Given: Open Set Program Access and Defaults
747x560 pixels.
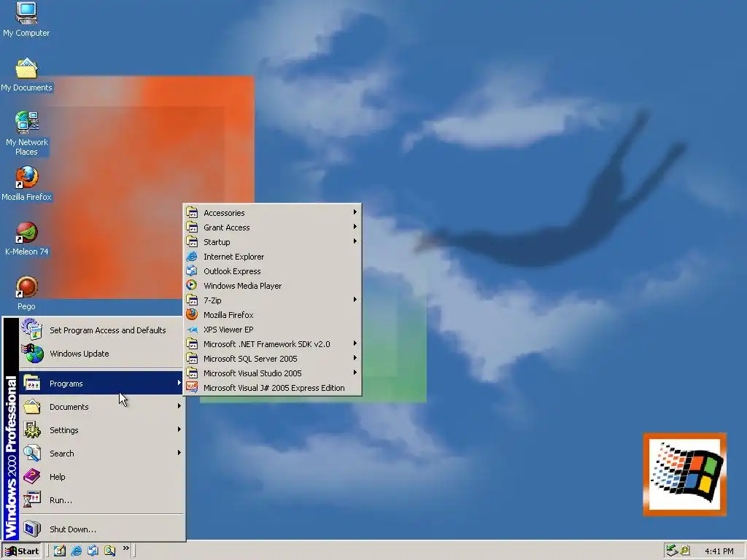Looking at the screenshot, I should click(x=101, y=330).
